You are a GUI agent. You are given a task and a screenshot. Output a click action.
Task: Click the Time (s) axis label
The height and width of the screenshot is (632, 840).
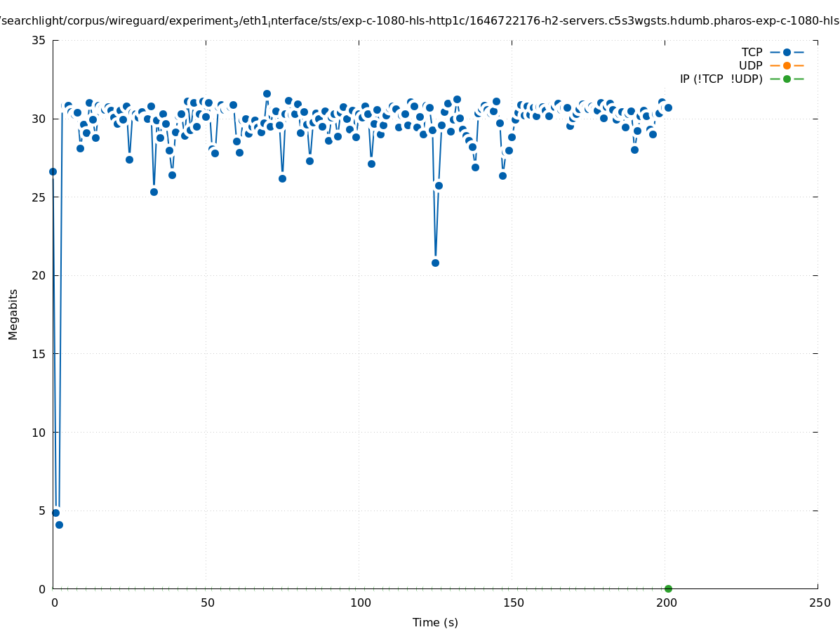point(435,622)
